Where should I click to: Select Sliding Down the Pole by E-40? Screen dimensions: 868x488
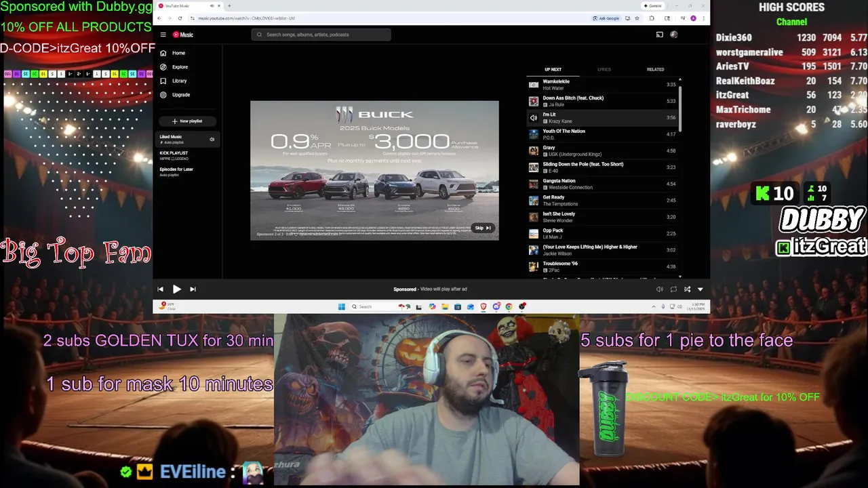pos(602,167)
